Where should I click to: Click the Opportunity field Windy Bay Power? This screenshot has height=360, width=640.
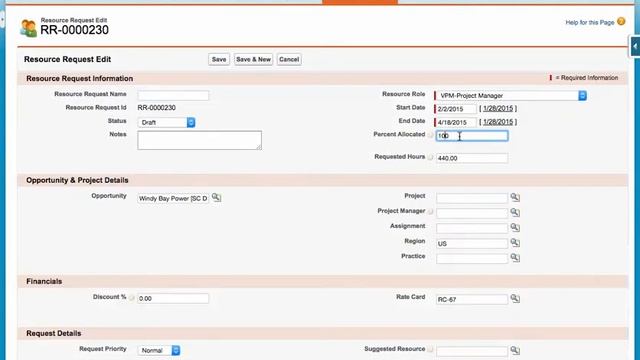coord(173,198)
